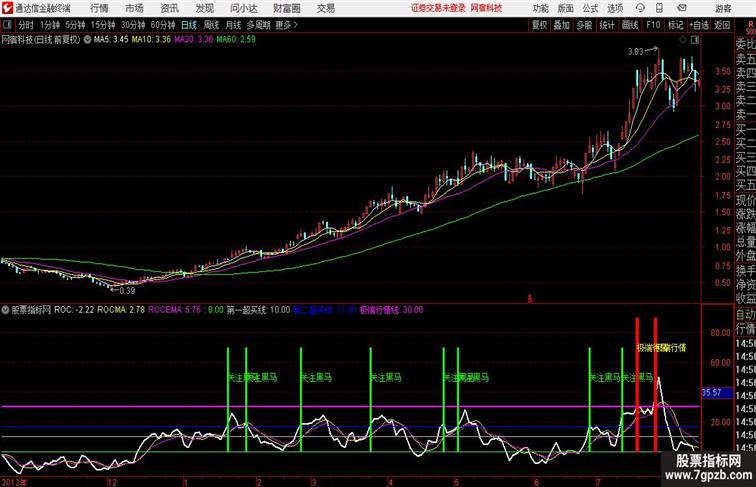Click the 3.83 high price marker
The height and width of the screenshot is (487, 756).
click(635, 52)
